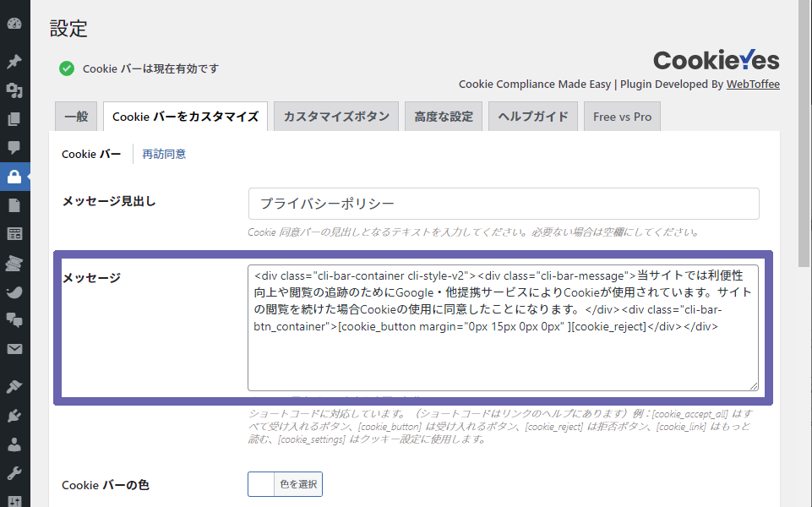Open the envelope mail icon in sidebar
812x507 pixels.
coord(14,348)
